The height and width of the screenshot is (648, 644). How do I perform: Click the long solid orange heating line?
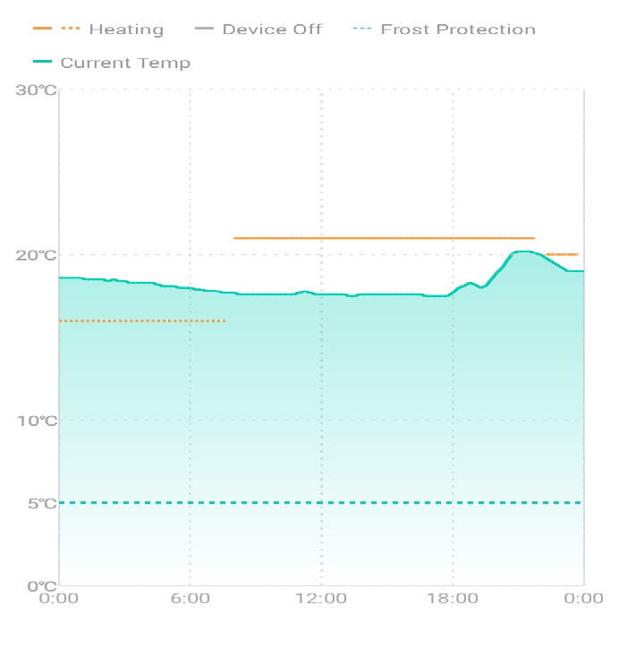(385, 238)
